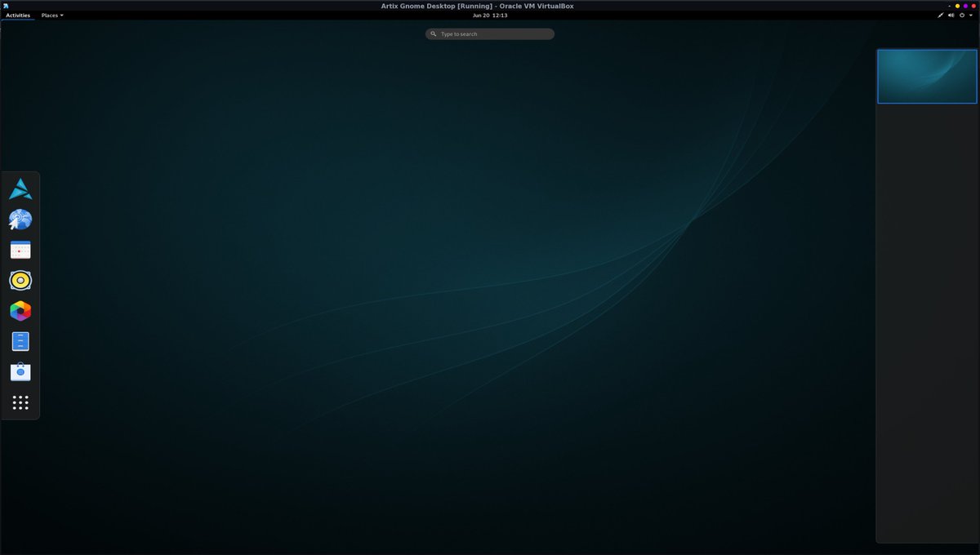Open the colorful hexagon app in the dock
Image resolution: width=980 pixels, height=555 pixels.
(20, 311)
